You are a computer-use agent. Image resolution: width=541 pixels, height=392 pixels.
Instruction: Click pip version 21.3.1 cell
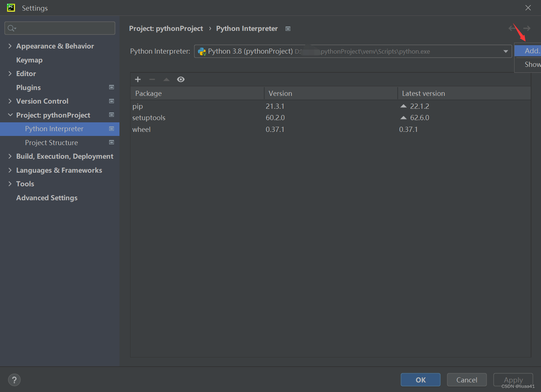[275, 106]
